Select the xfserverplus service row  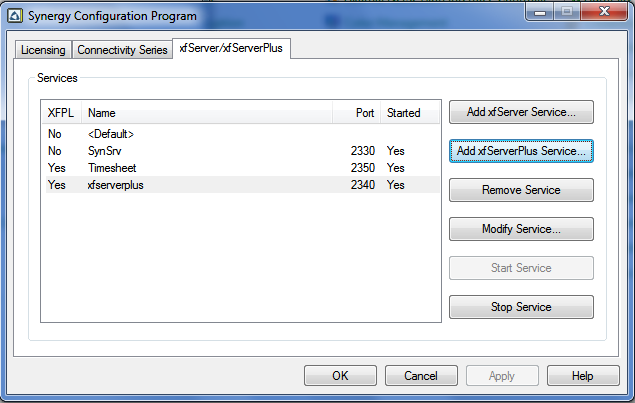[x=243, y=185]
